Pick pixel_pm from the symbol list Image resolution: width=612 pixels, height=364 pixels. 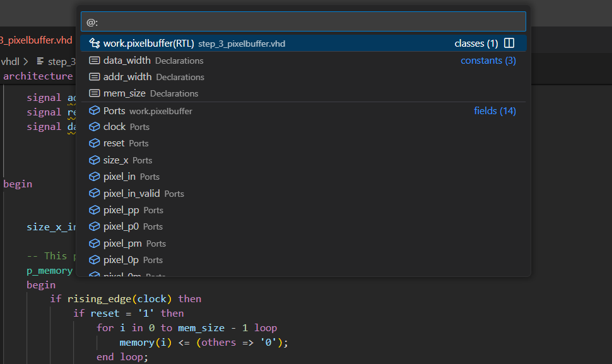tap(122, 244)
